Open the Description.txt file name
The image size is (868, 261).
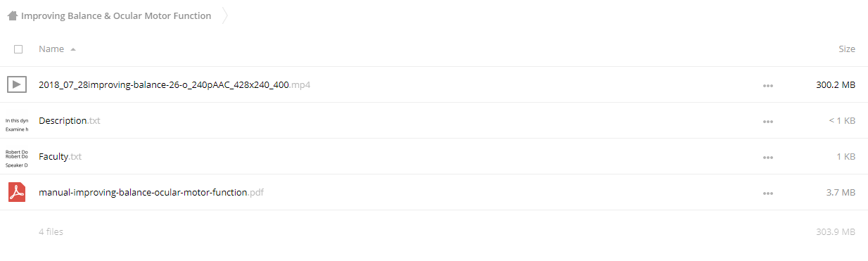point(70,121)
